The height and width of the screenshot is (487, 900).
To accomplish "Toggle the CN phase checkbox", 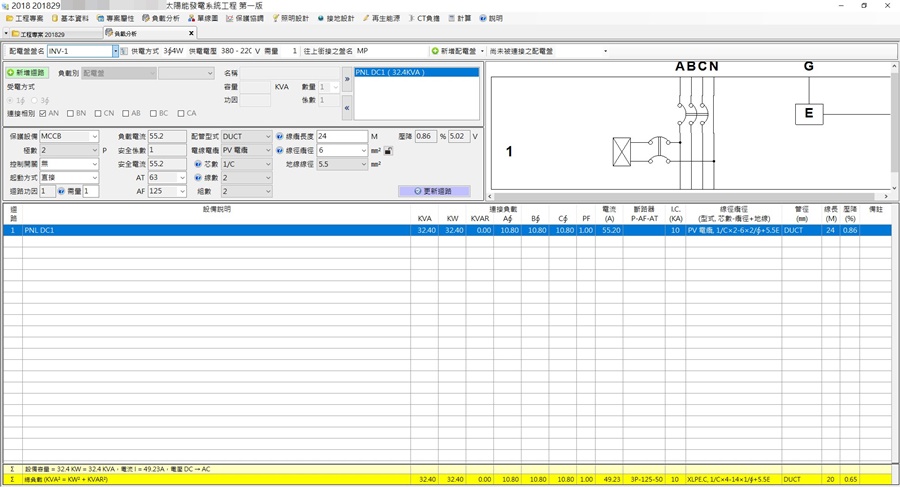I will pos(98,114).
